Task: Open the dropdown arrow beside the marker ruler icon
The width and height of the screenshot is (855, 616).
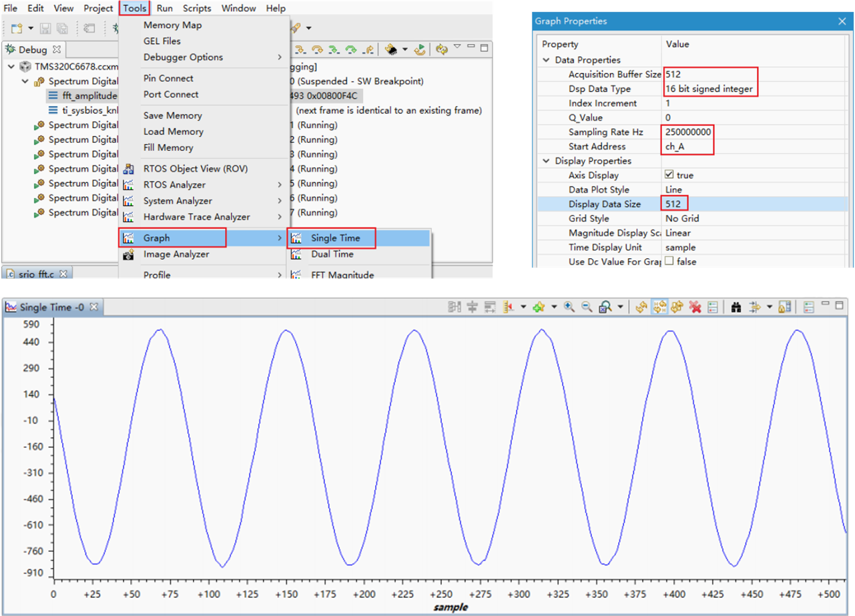Action: pos(523,307)
